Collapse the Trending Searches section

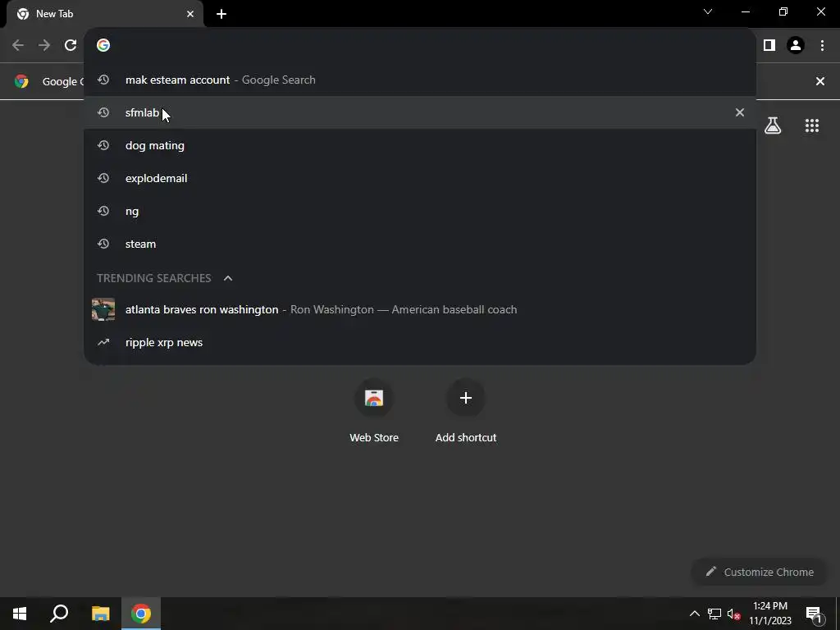coord(228,278)
